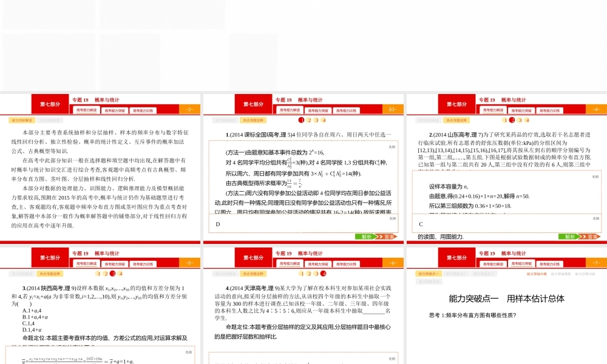Click 能力突破模型 link on slide -7-

click(x=561, y=274)
